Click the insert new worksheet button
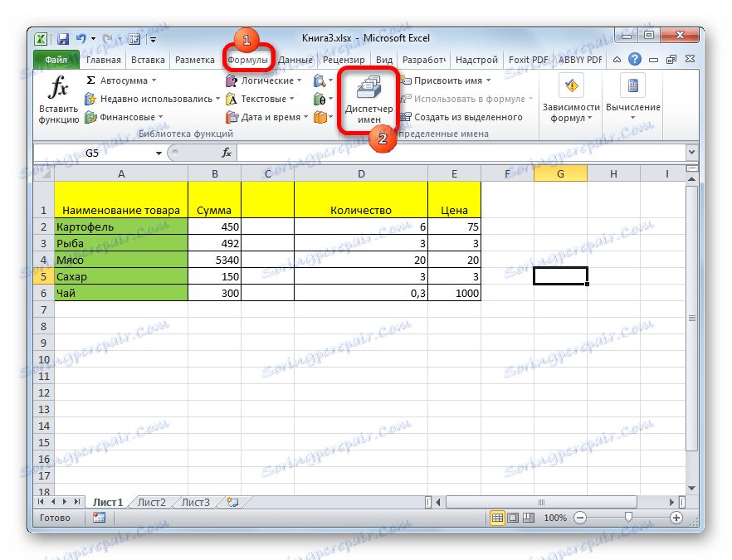Viewport: 732px width, 560px height. 231,502
